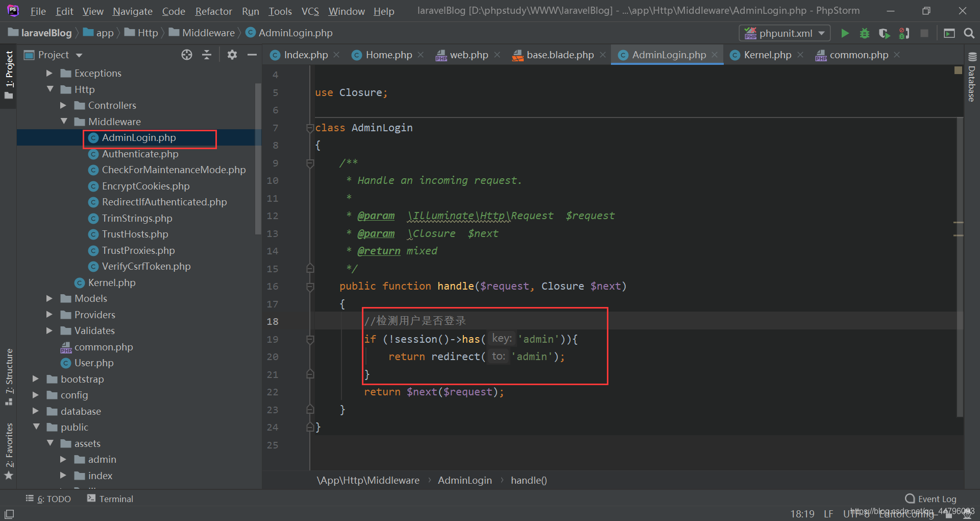Open the Navigate menu

[133, 11]
